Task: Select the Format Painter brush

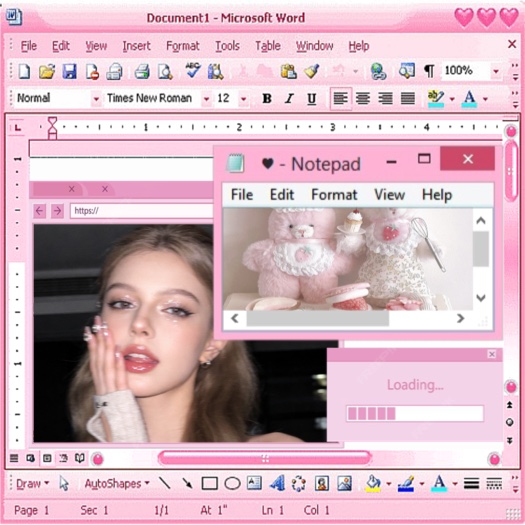Action: [x=312, y=71]
